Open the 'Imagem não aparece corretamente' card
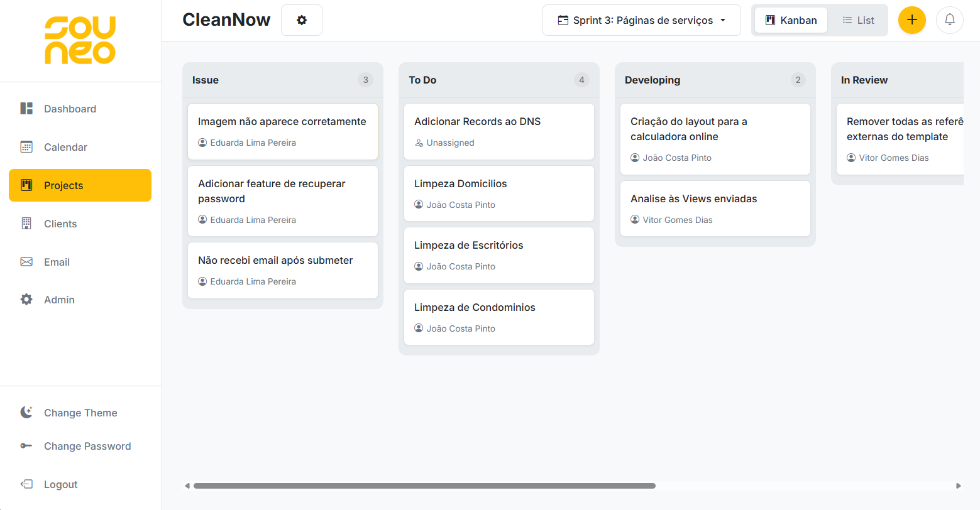980x510 pixels. [282, 131]
